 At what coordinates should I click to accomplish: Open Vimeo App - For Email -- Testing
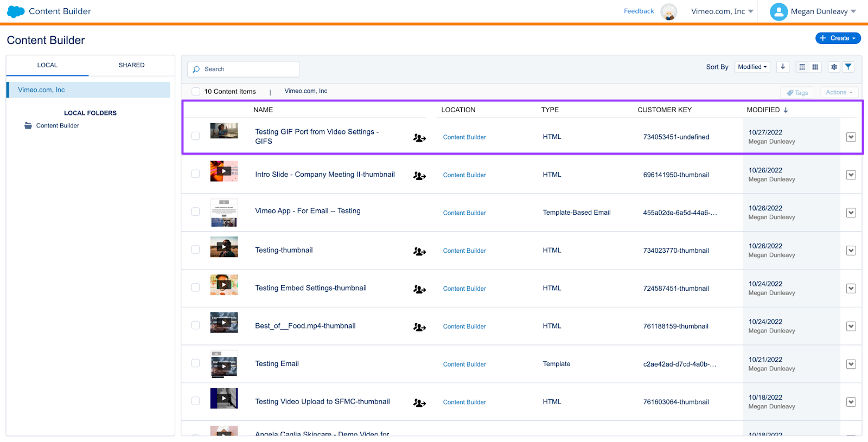(308, 211)
